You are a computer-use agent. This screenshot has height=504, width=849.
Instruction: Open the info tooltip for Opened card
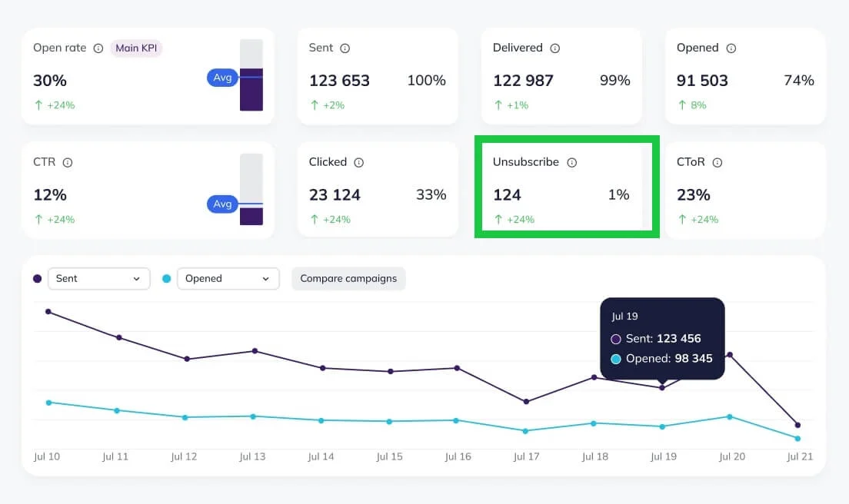[731, 48]
